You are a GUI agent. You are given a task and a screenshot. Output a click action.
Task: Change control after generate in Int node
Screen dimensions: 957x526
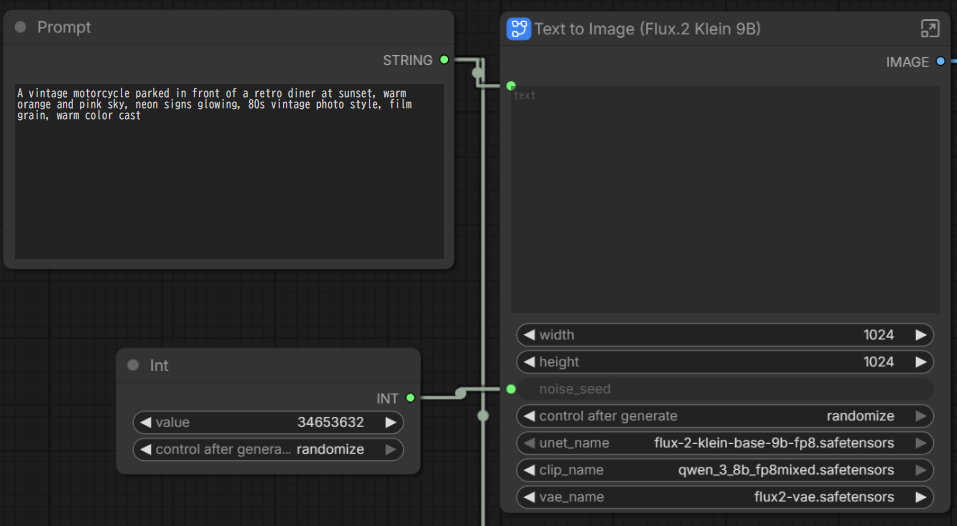coord(267,450)
